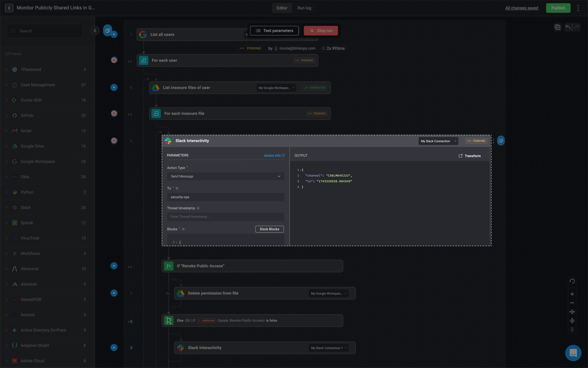Stop the running For each insecure file step
Viewport: 588px width, 368px height.
point(114,113)
